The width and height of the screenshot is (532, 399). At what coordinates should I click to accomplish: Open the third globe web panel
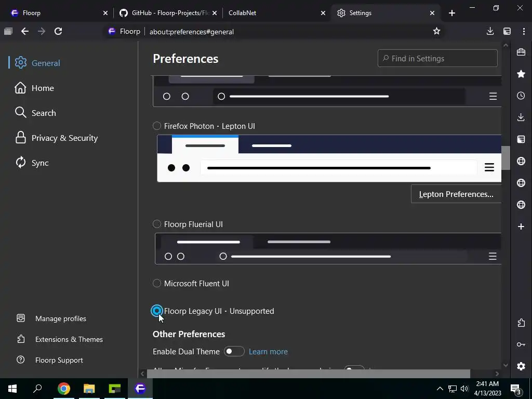[x=521, y=205]
